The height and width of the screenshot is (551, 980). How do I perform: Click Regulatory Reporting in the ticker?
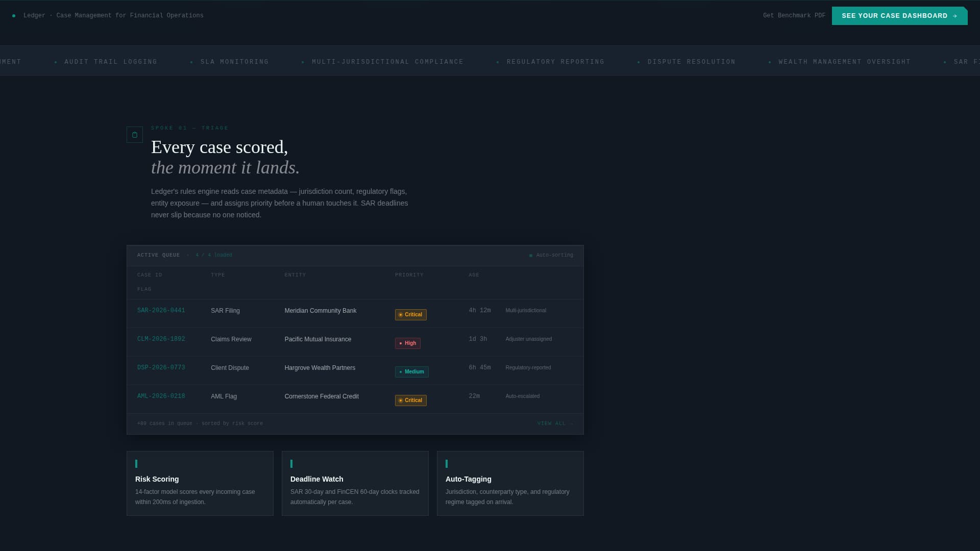pos(556,62)
